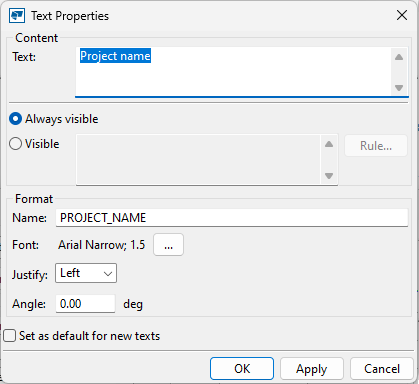Confirm changes with the OK button

click(x=242, y=369)
